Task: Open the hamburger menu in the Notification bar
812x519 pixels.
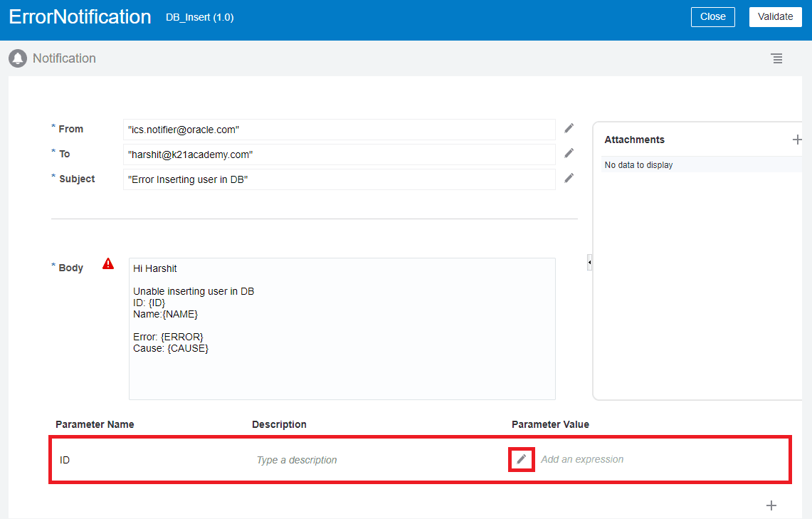Action: click(x=776, y=58)
